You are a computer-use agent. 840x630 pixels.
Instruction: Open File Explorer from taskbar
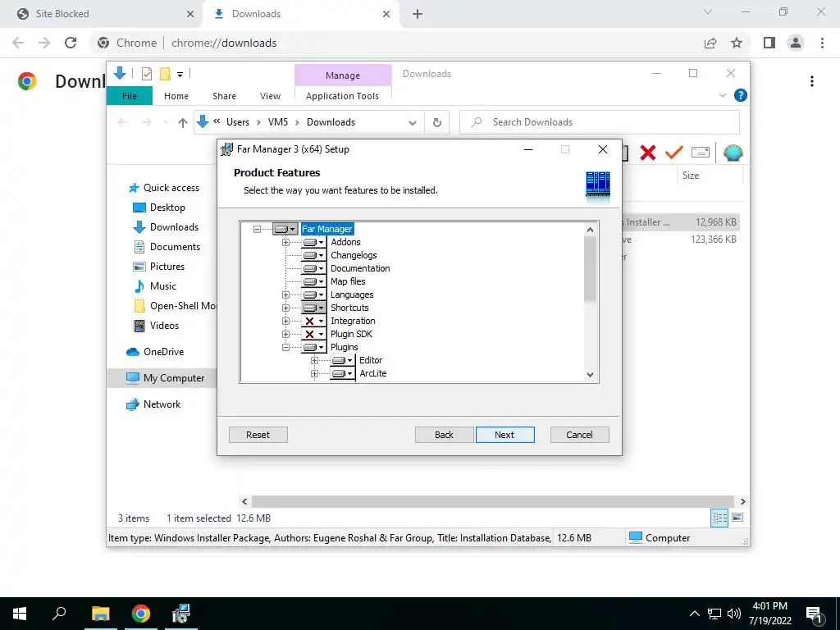[x=100, y=614]
